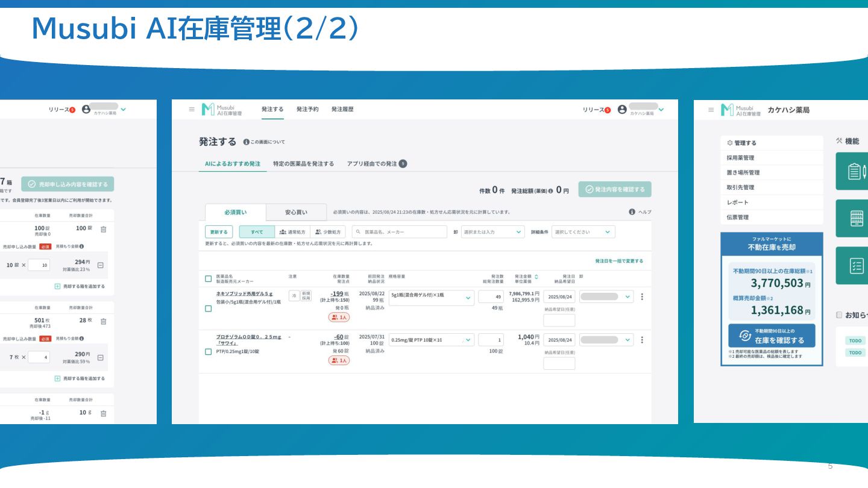Click checklist feature tile in 機能 section

point(852,266)
